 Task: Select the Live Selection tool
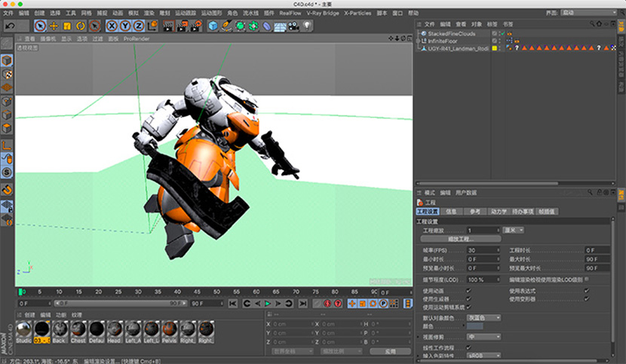[40, 26]
